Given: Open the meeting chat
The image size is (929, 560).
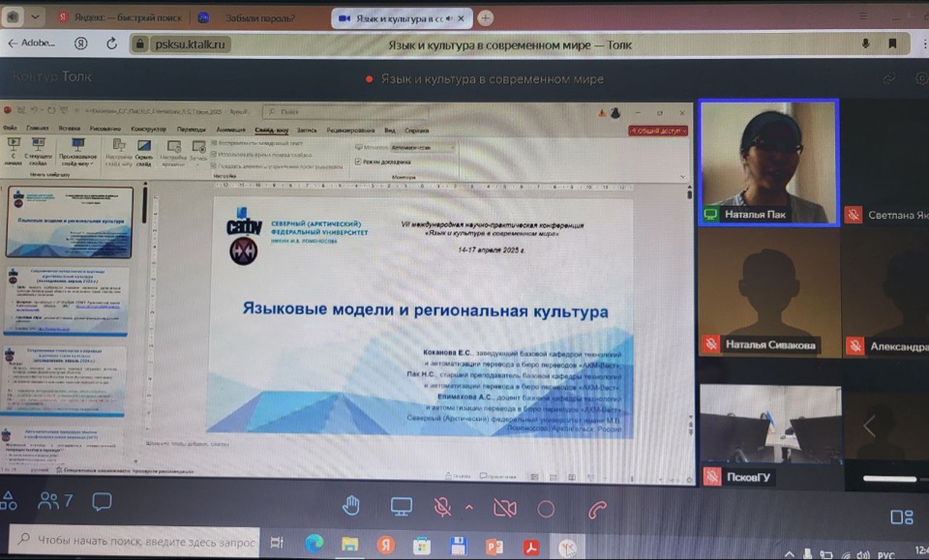Looking at the screenshot, I should (102, 501).
